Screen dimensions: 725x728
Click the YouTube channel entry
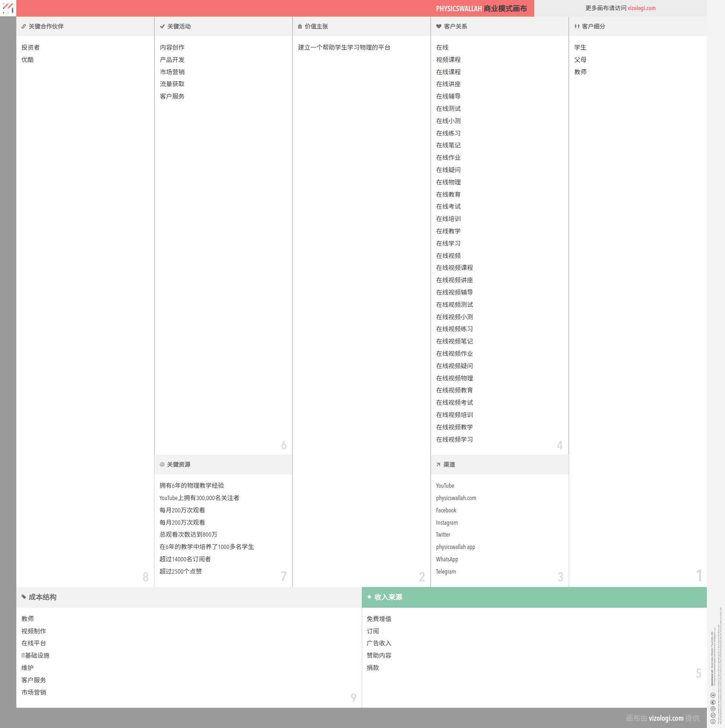[x=445, y=486]
